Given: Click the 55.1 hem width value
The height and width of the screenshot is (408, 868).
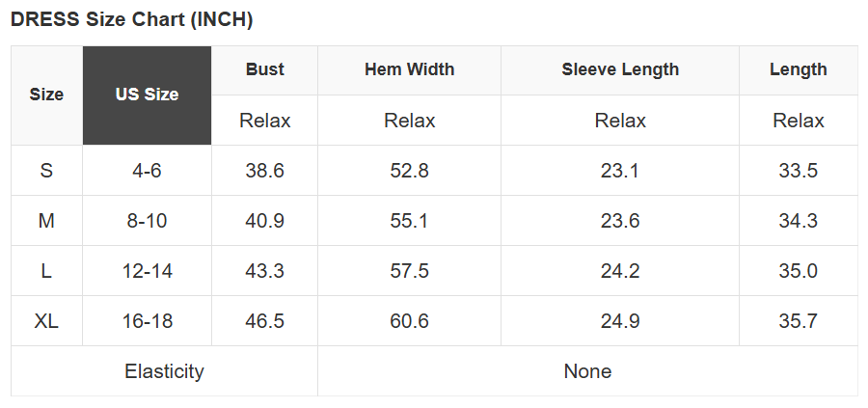Looking at the screenshot, I should coord(409,221).
